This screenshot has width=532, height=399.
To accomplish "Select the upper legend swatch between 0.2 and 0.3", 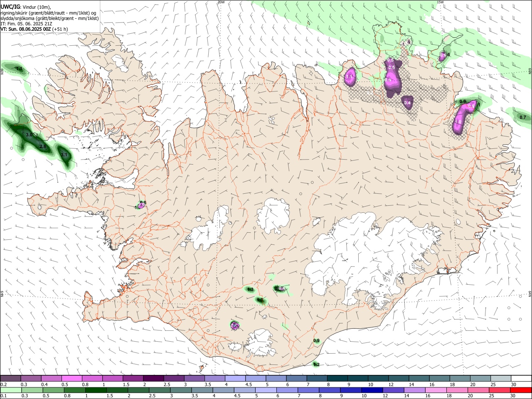I will click(10, 378).
